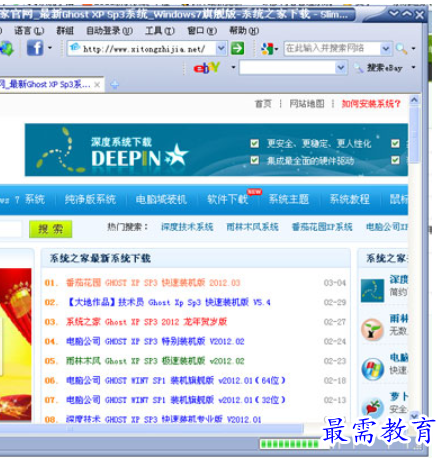Click the green 搜索 button

click(x=50, y=229)
